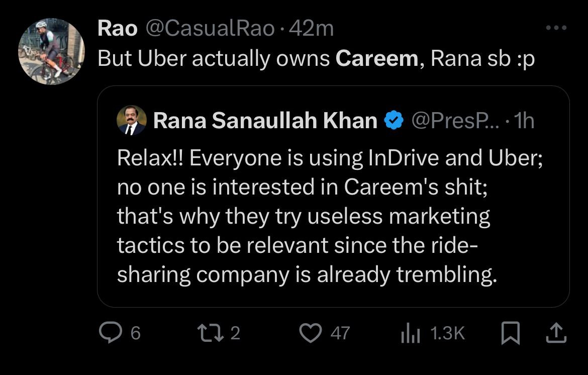Click the @CasualRao handle
Viewport: 588px width, 375px height.
coord(210,29)
